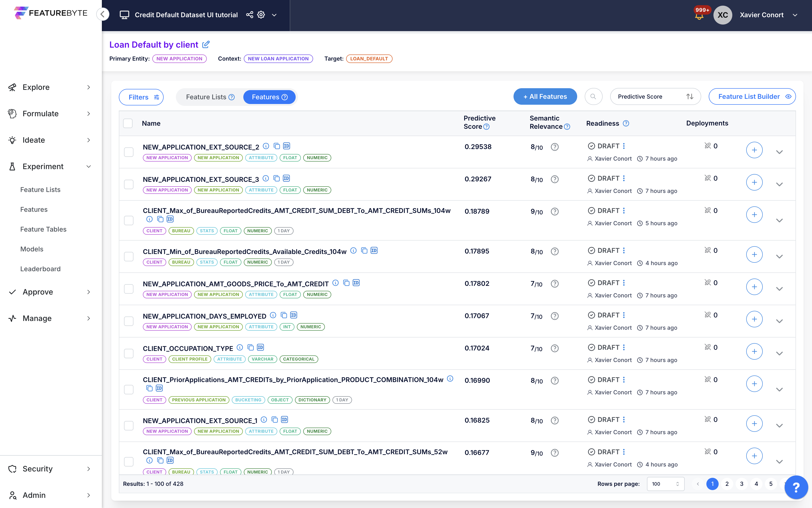Check the select-all checkbox in header
The image size is (812, 508).
(128, 123)
